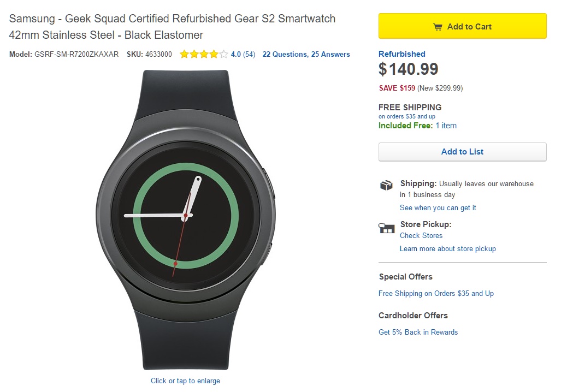Image resolution: width=567 pixels, height=392 pixels.
Task: Click the store pickup icon
Action: [386, 228]
